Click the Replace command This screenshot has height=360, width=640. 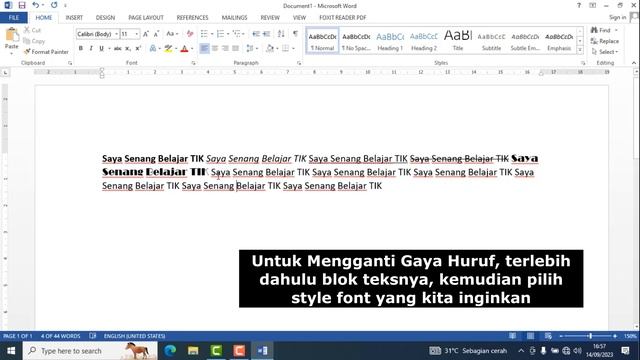point(605,41)
